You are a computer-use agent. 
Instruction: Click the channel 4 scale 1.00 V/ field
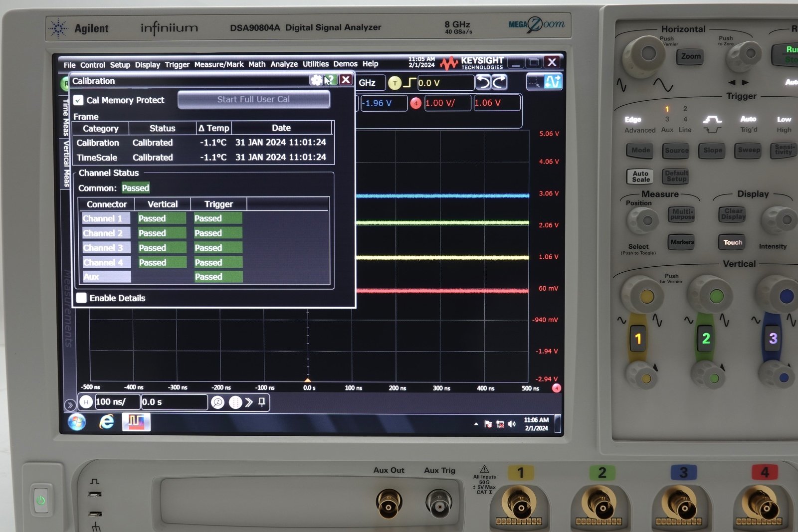click(x=447, y=103)
